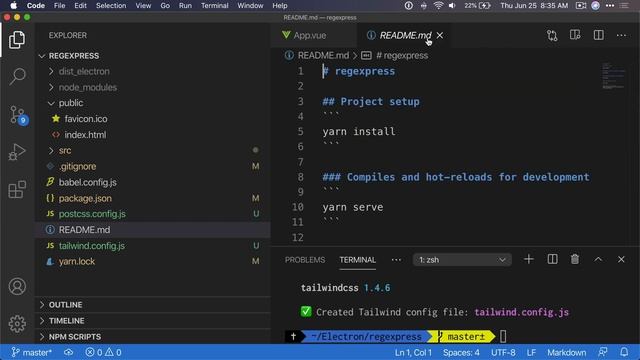The image size is (640, 360).
Task: Open notifications bell in status bar
Action: tap(624, 352)
